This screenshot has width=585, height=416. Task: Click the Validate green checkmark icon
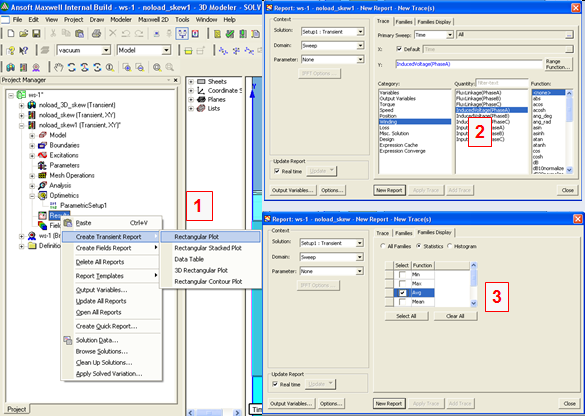click(x=230, y=34)
